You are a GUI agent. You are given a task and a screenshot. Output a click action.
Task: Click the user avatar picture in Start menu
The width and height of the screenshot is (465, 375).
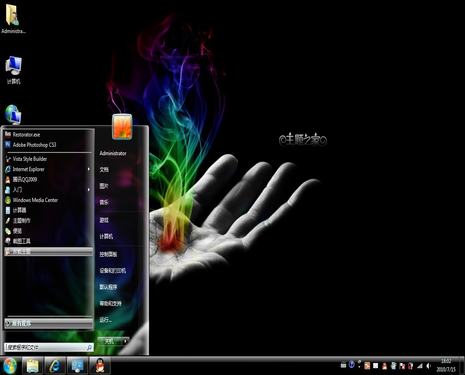tap(122, 127)
